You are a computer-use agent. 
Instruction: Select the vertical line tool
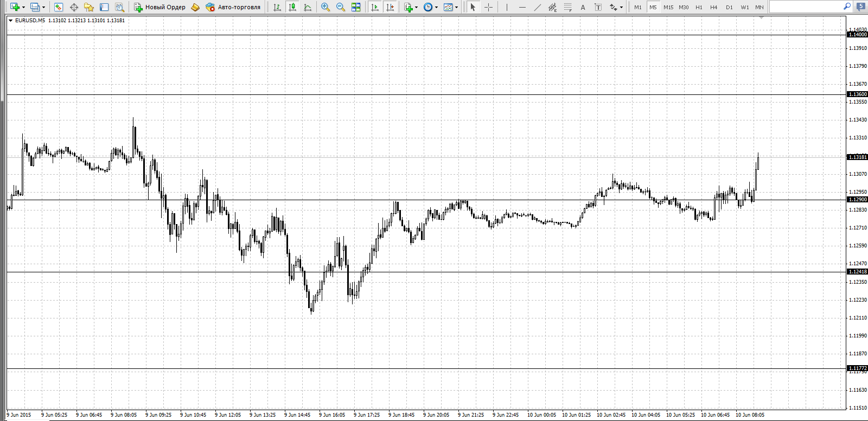click(x=507, y=7)
